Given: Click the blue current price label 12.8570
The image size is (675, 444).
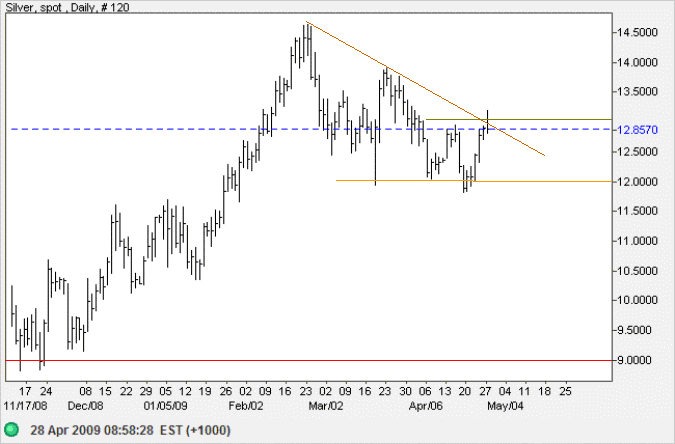Looking at the screenshot, I should [x=638, y=130].
